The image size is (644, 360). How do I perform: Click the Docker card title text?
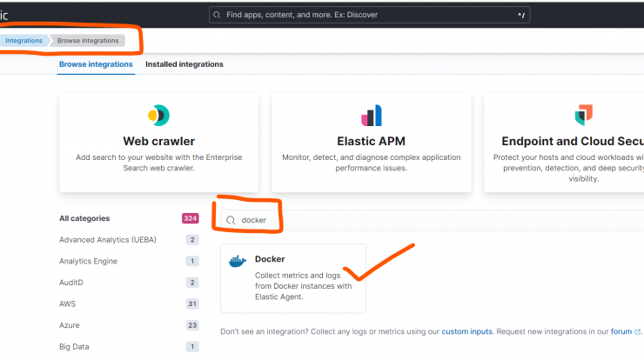click(270, 259)
